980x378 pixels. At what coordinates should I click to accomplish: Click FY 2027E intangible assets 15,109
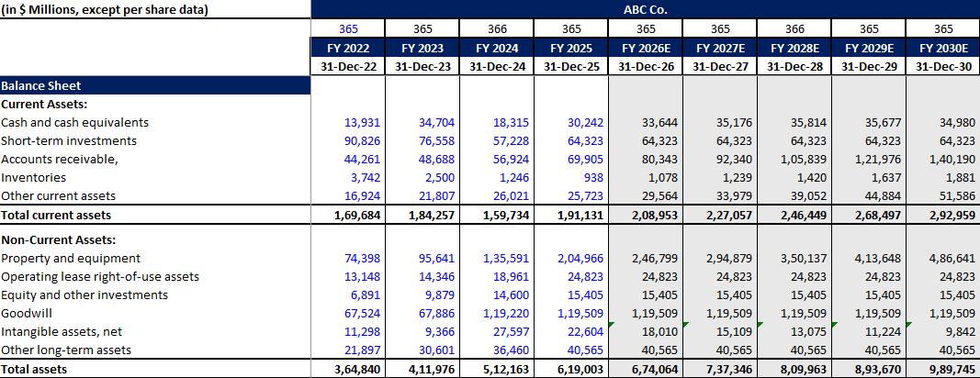pos(735,332)
